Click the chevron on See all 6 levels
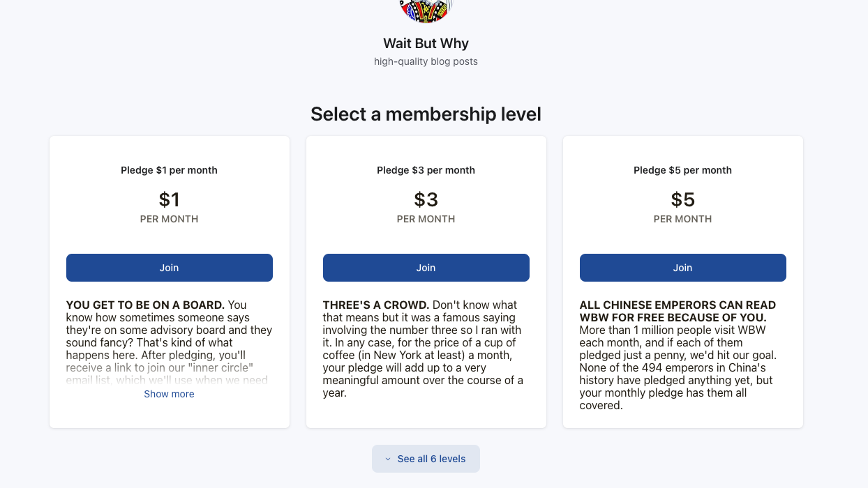The width and height of the screenshot is (868, 488). 387,459
